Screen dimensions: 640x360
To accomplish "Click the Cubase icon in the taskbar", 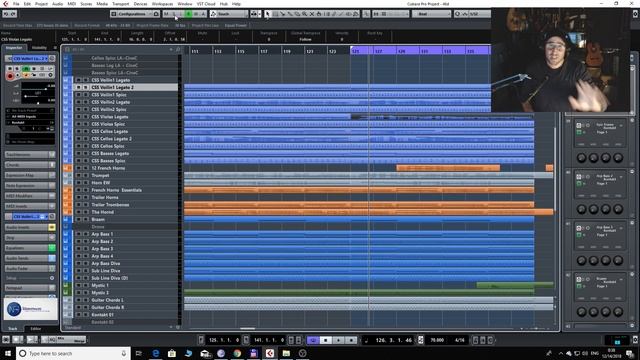I will coord(270,353).
